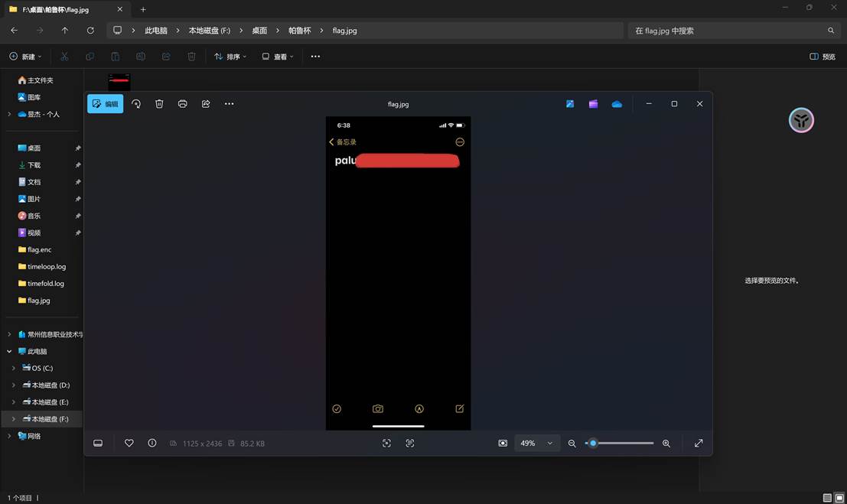
Task: Open image info with the info icon
Action: 151,443
